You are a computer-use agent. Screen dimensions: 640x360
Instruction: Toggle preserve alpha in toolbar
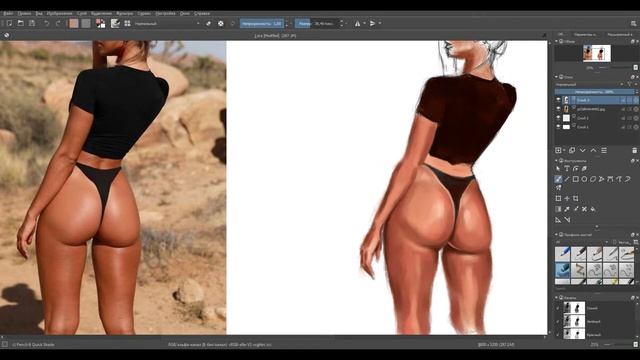coord(221,23)
